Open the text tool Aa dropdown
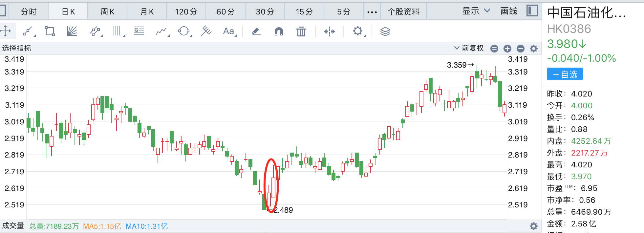This screenshot has width=644, height=233. pyautogui.click(x=229, y=32)
